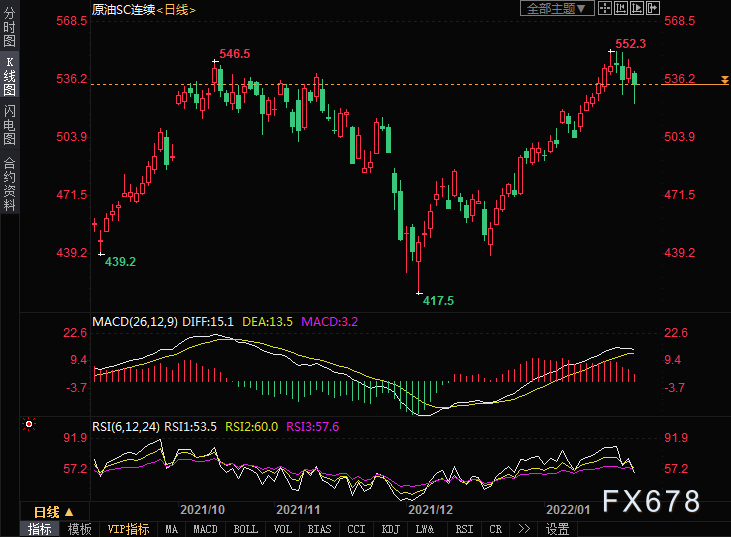Click the RSI(6,12,24) indicator label
731x537 pixels.
tap(126, 427)
